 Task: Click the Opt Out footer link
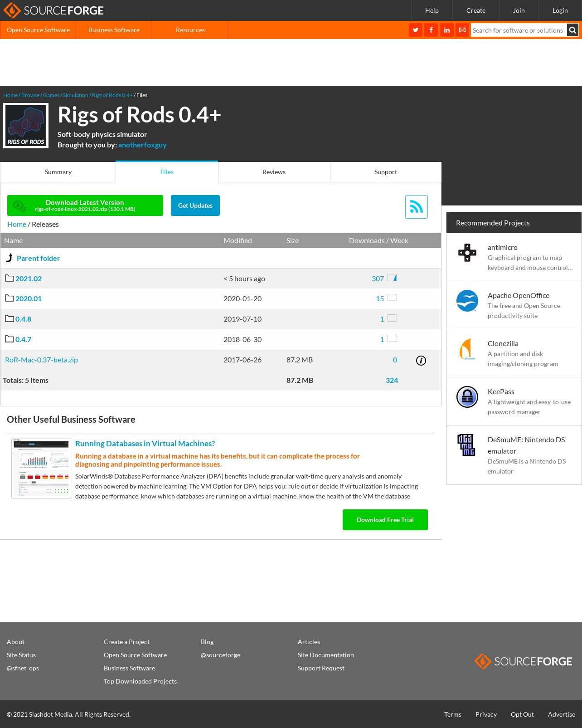tap(522, 714)
